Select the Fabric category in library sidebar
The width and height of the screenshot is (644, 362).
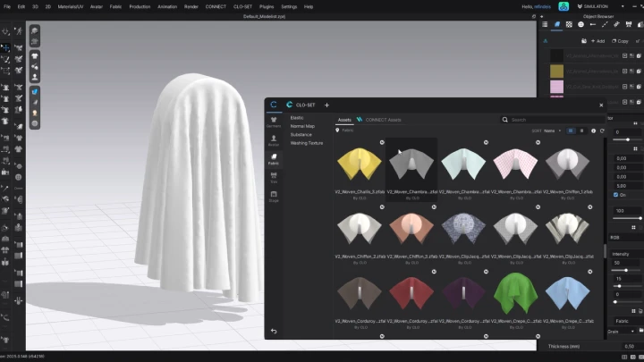pos(274,159)
